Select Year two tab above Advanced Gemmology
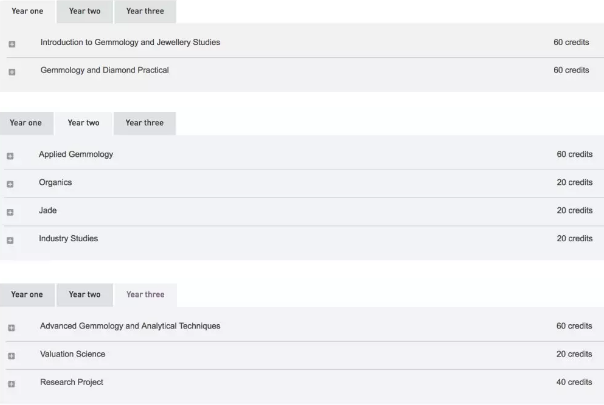 tap(85, 295)
